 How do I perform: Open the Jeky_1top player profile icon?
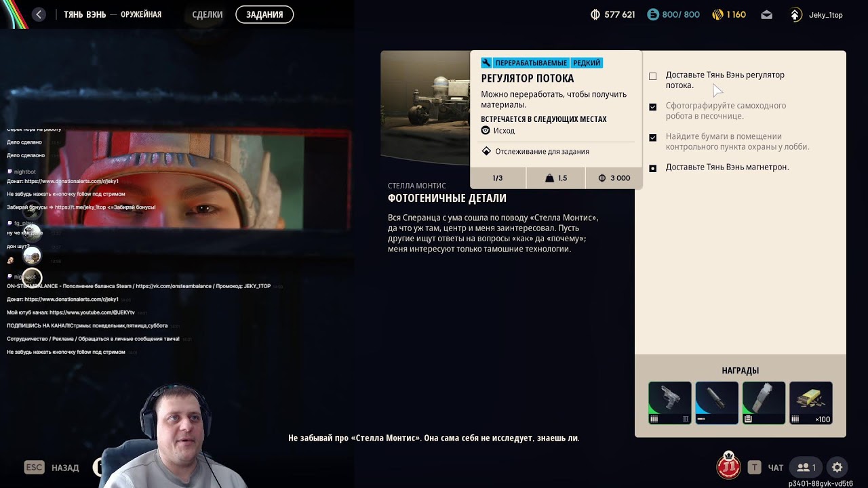[796, 14]
